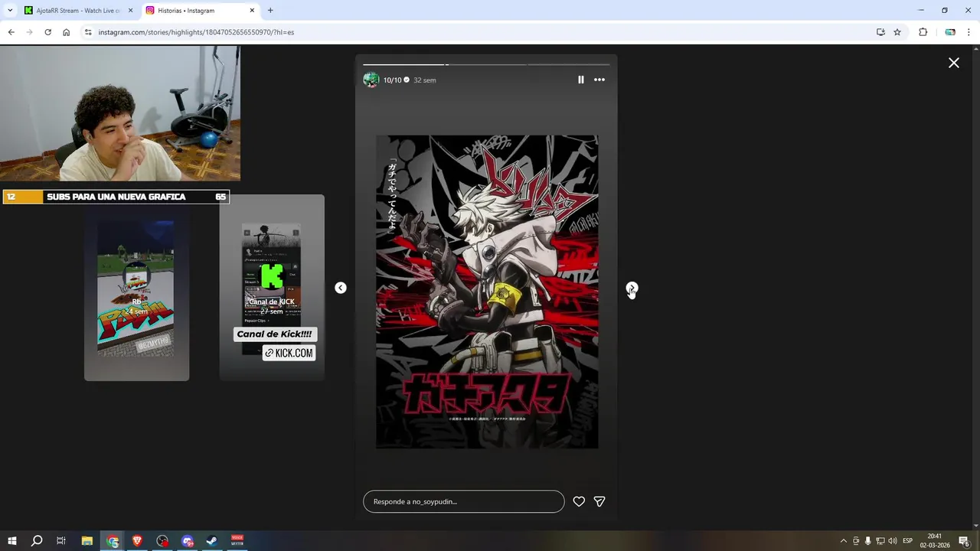
Task: Open the Chrome profile avatar
Action: click(950, 32)
